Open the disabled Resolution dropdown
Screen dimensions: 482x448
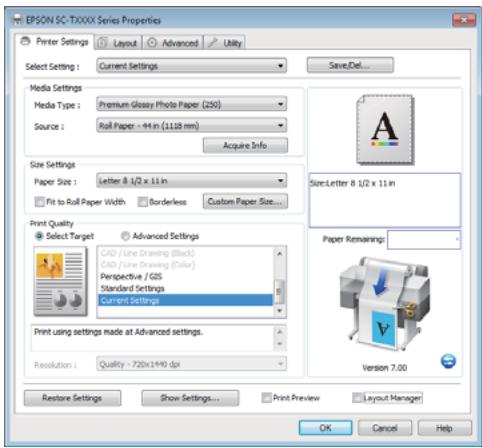point(191,364)
